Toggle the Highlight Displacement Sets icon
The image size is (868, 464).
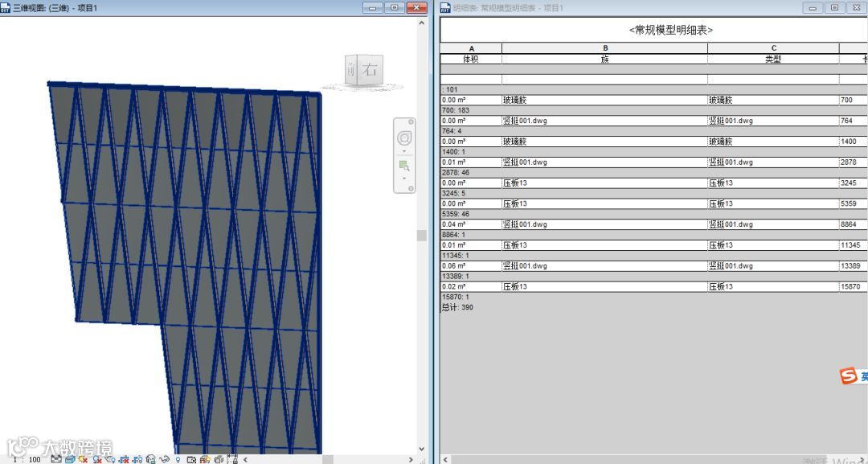tap(218, 459)
